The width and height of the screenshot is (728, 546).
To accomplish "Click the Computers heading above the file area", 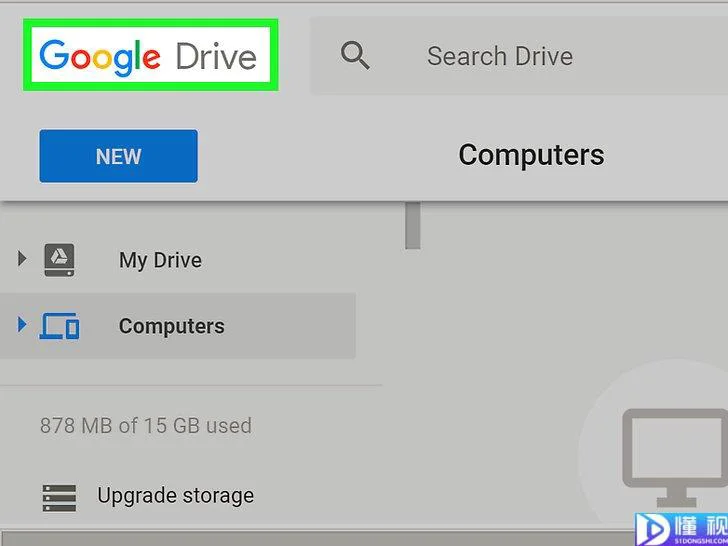I will click(531, 155).
